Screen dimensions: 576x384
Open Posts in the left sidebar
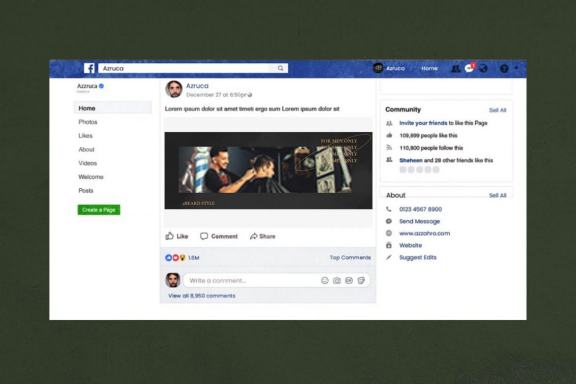pyautogui.click(x=86, y=190)
